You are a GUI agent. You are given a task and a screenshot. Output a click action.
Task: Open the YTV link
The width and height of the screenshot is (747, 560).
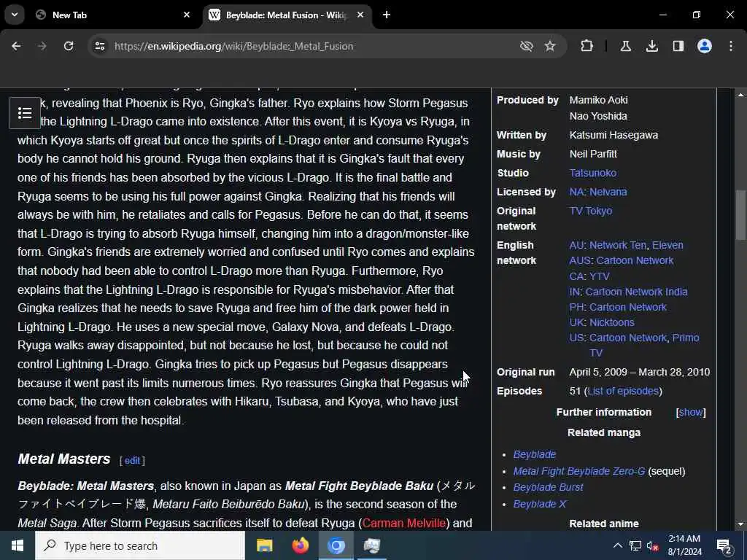pyautogui.click(x=600, y=276)
